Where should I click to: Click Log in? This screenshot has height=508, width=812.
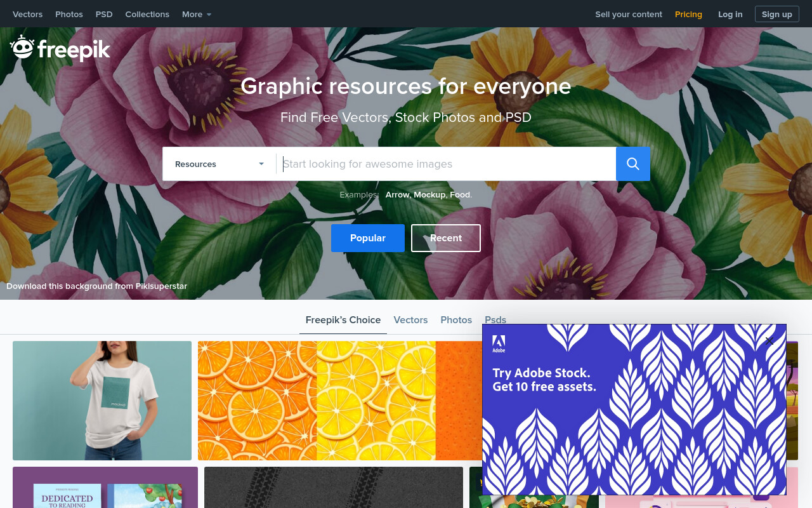coord(730,14)
